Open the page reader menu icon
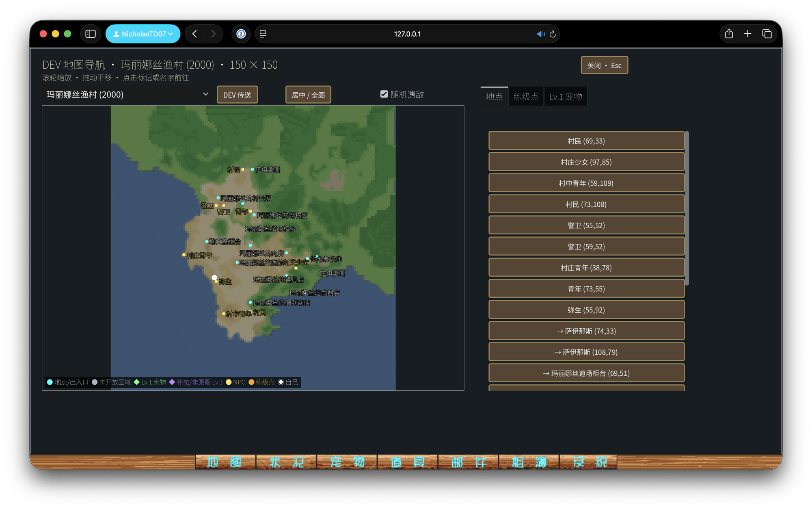Screen dimensions: 812x509 coord(263,34)
